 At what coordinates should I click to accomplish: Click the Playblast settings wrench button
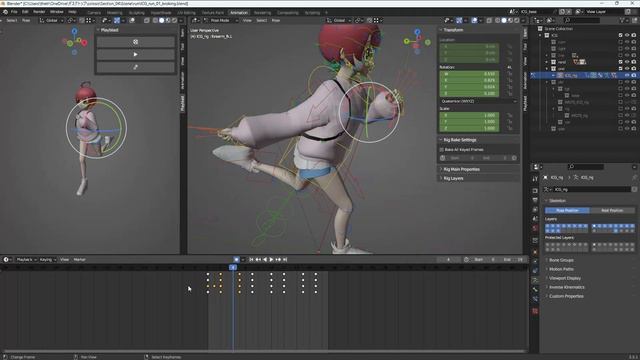(x=136, y=67)
